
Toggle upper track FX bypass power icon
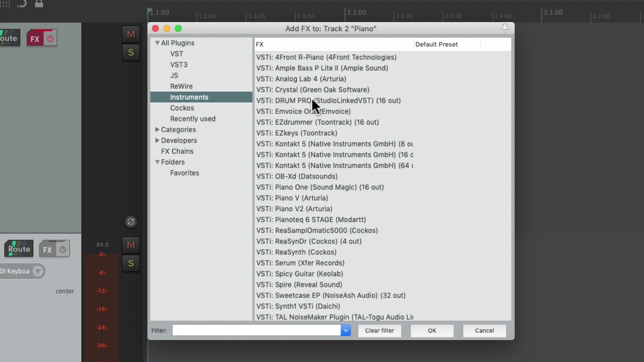tap(50, 39)
